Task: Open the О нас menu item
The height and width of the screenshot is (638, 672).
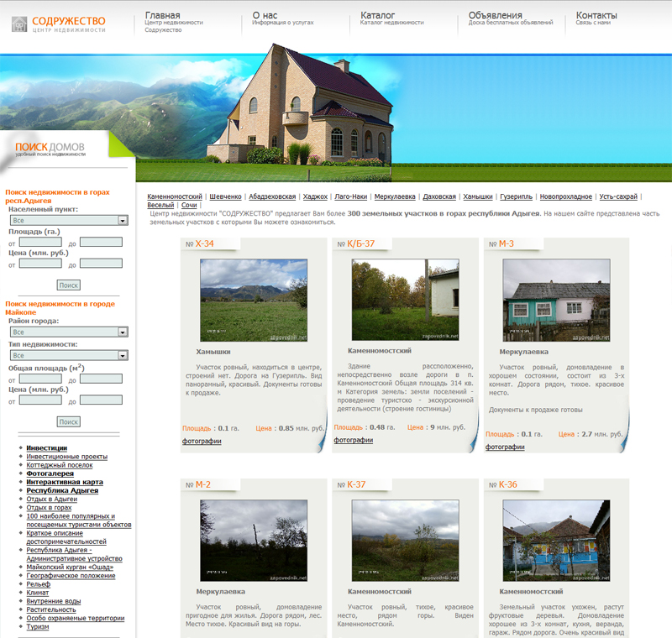Action: [265, 15]
